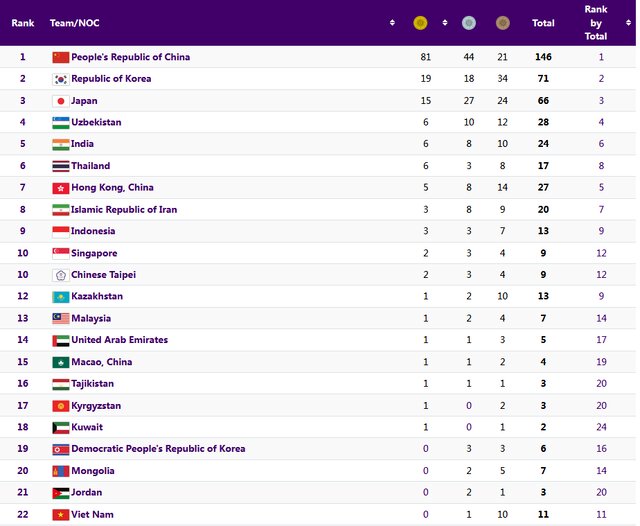The width and height of the screenshot is (640, 526).
Task: Click the silver medal column icon
Action: (x=468, y=22)
